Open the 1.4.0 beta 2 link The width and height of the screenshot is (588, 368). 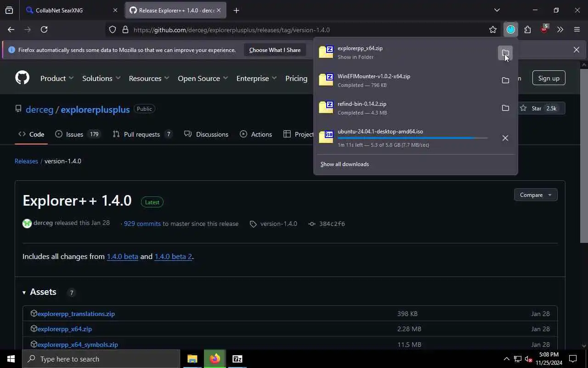(x=173, y=256)
